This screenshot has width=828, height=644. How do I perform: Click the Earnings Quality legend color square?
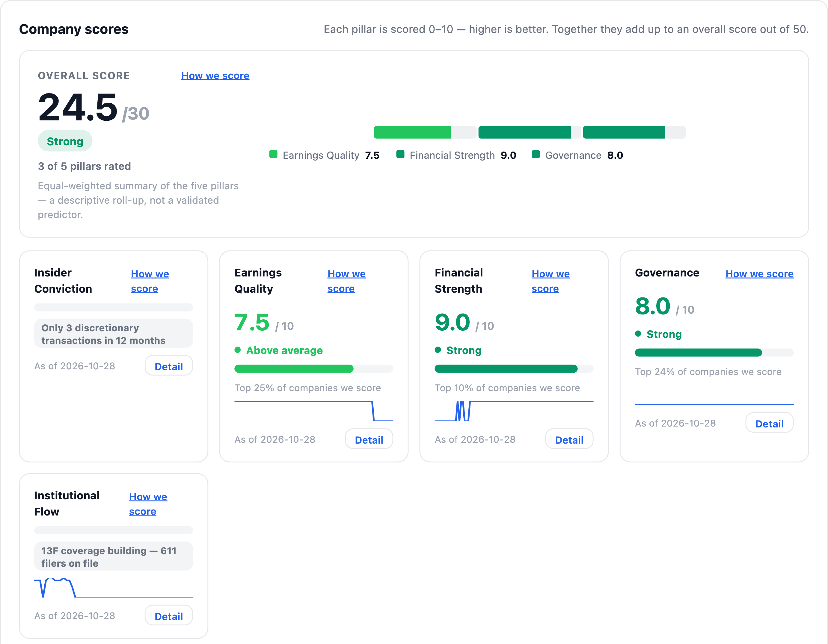[x=273, y=154]
